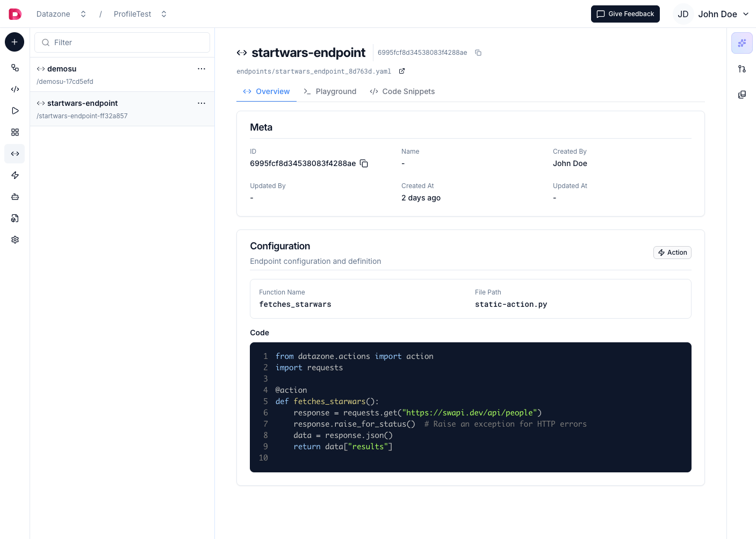Image resolution: width=756 pixels, height=539 pixels.
Task: Copy the ID in Meta section
Action: (364, 163)
